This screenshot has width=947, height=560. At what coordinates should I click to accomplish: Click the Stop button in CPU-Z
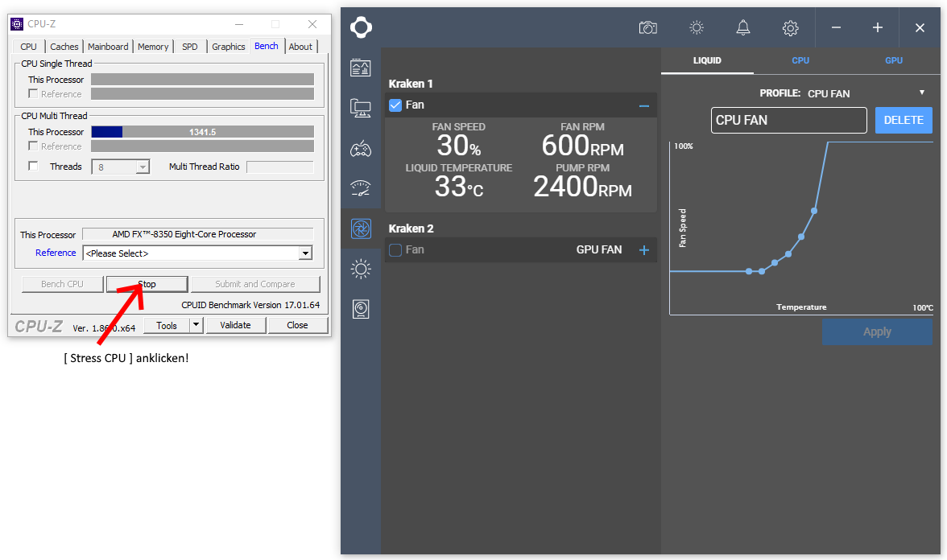point(147,284)
